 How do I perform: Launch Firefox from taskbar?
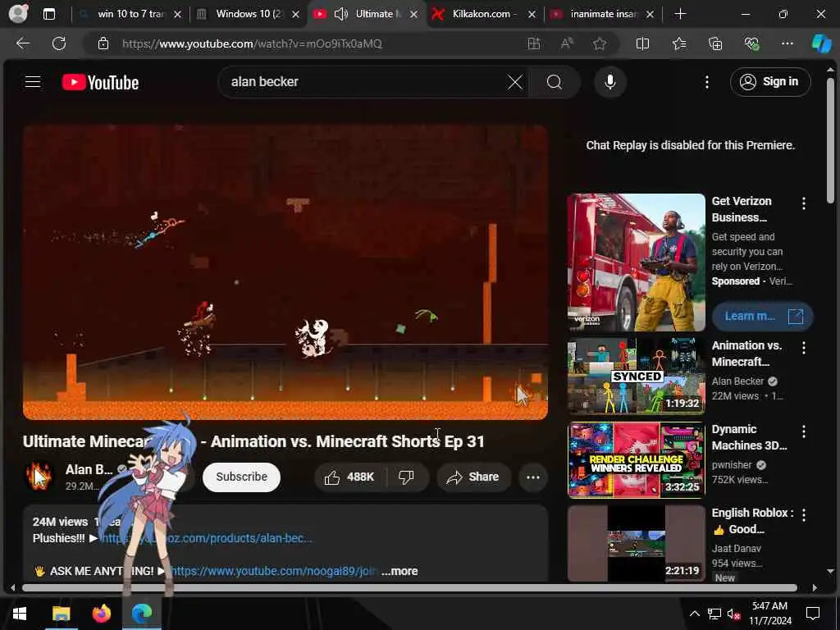pyautogui.click(x=101, y=614)
